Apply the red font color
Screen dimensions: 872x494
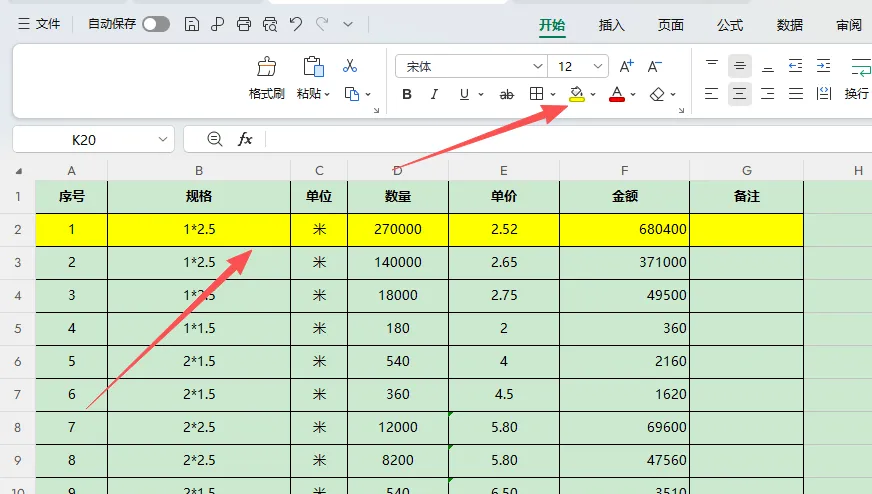pyautogui.click(x=617, y=94)
